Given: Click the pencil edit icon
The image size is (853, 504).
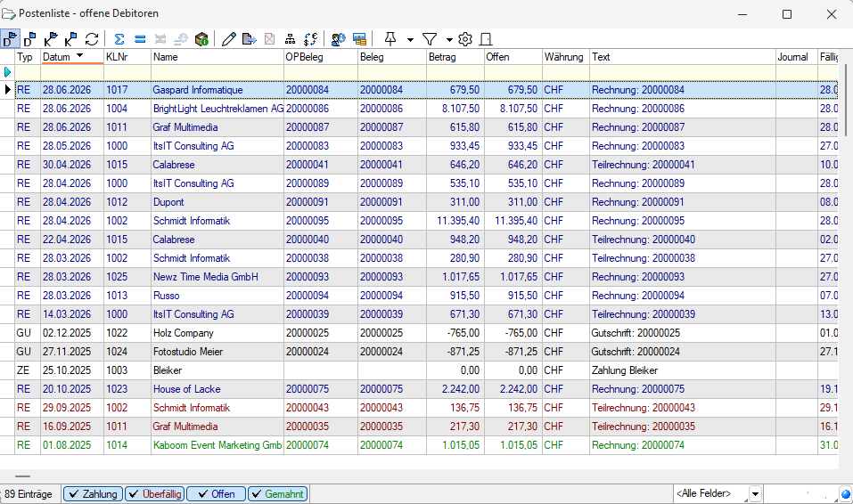Looking at the screenshot, I should pos(229,39).
